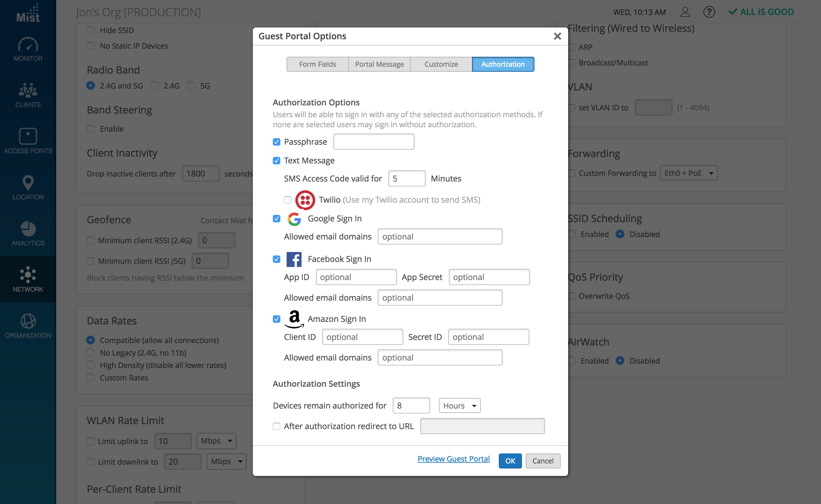Image resolution: width=821 pixels, height=504 pixels.
Task: Click the Organization globe icon
Action: coord(28,326)
